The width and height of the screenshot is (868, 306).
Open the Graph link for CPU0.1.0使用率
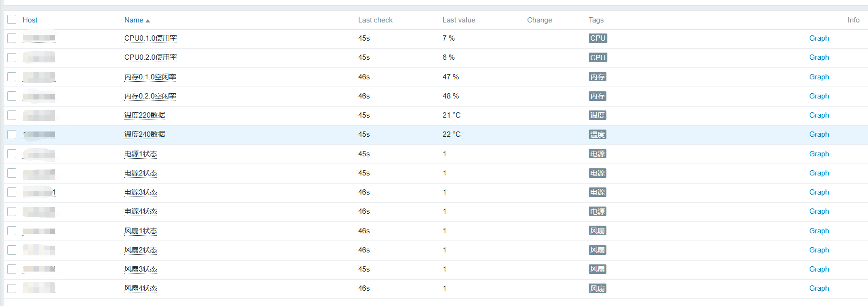819,38
